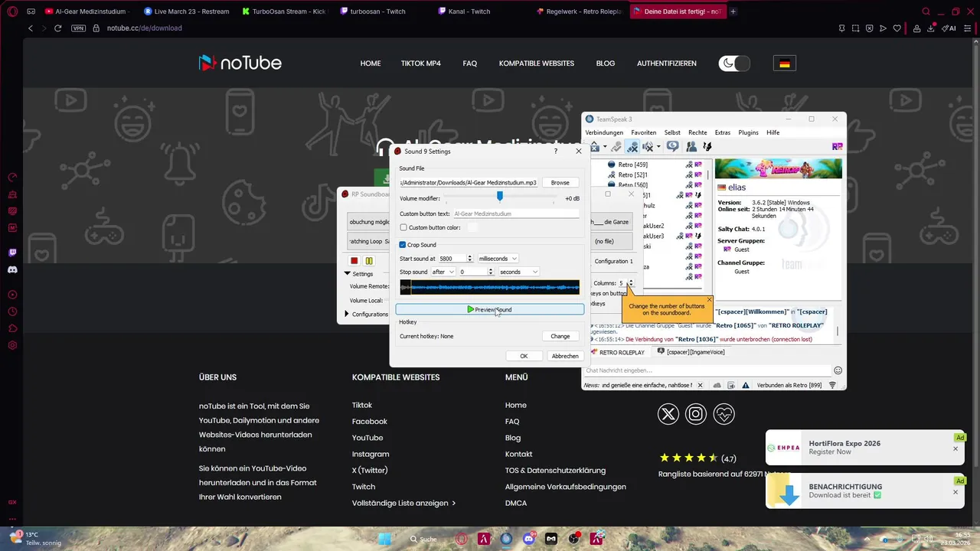Click the Windows Start button
This screenshot has height=551, width=980.
[x=384, y=539]
